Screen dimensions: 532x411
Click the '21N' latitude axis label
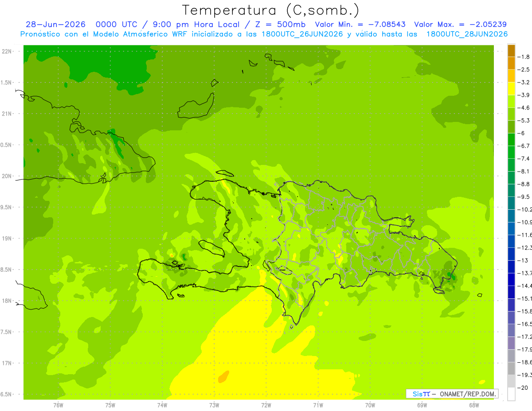pyautogui.click(x=8, y=114)
